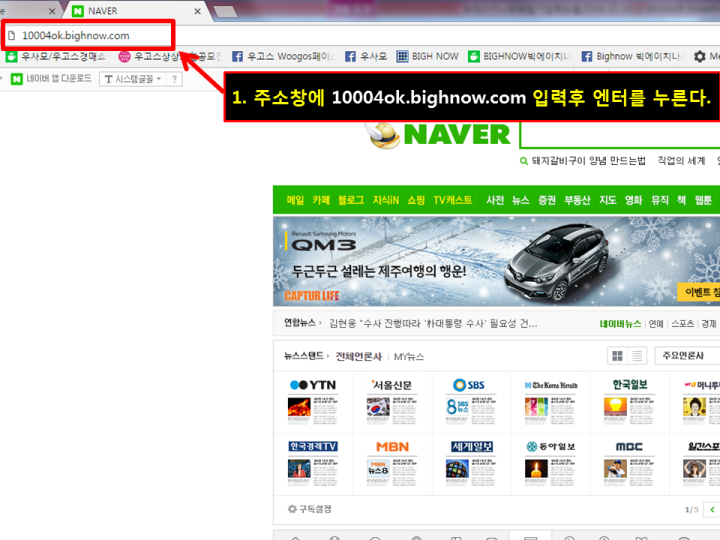This screenshot has width=720, height=540.
Task: Open 지도 in the green menu
Action: point(608,200)
